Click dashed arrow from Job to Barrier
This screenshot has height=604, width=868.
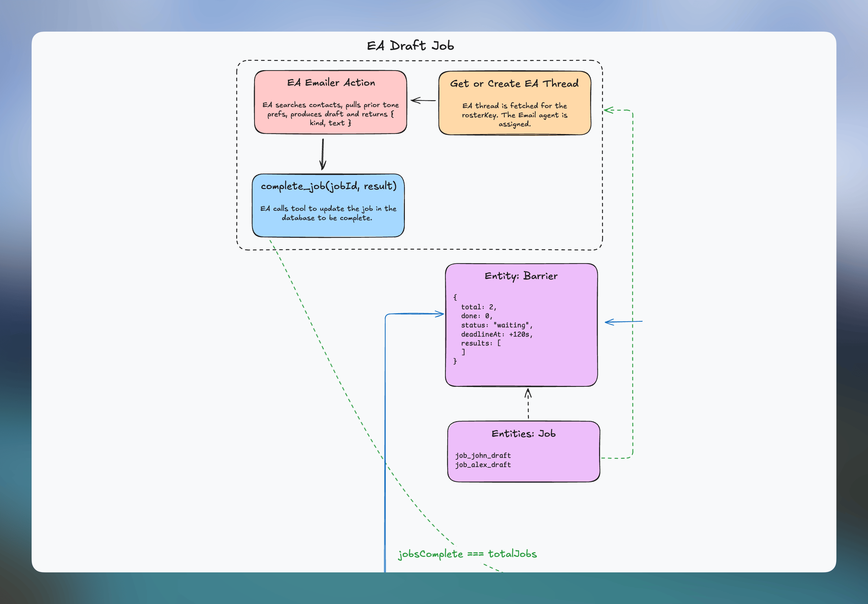528,404
